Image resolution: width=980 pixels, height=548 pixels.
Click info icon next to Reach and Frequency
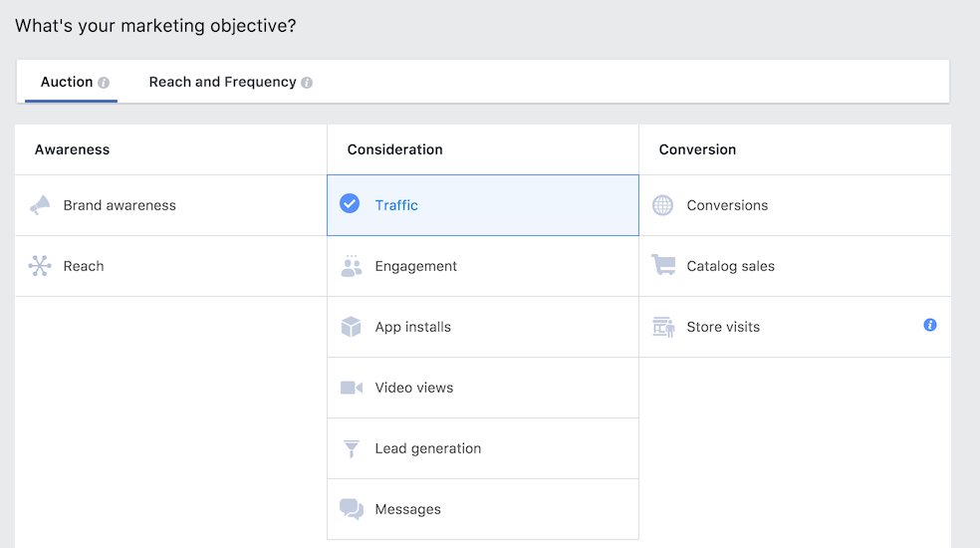[x=307, y=83]
